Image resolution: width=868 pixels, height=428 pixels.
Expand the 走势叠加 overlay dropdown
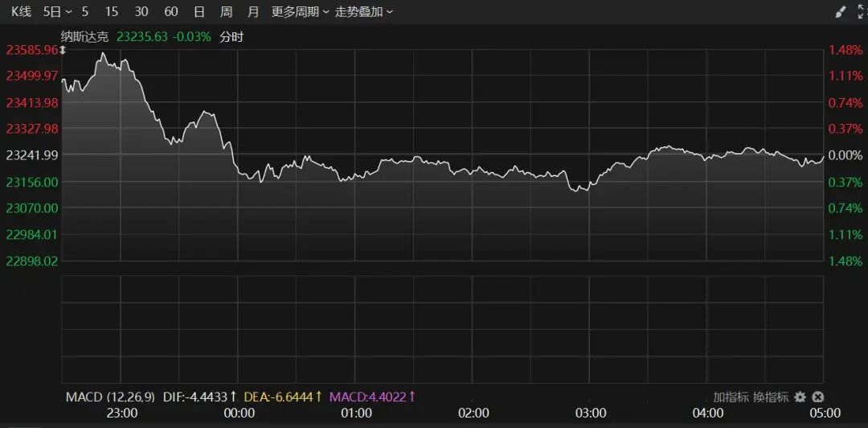(x=364, y=12)
